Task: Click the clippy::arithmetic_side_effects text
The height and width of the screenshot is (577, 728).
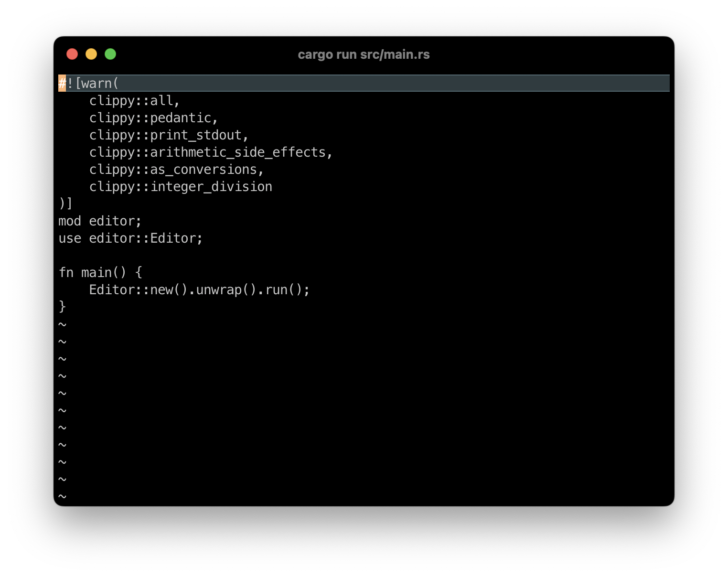Action: tap(210, 152)
